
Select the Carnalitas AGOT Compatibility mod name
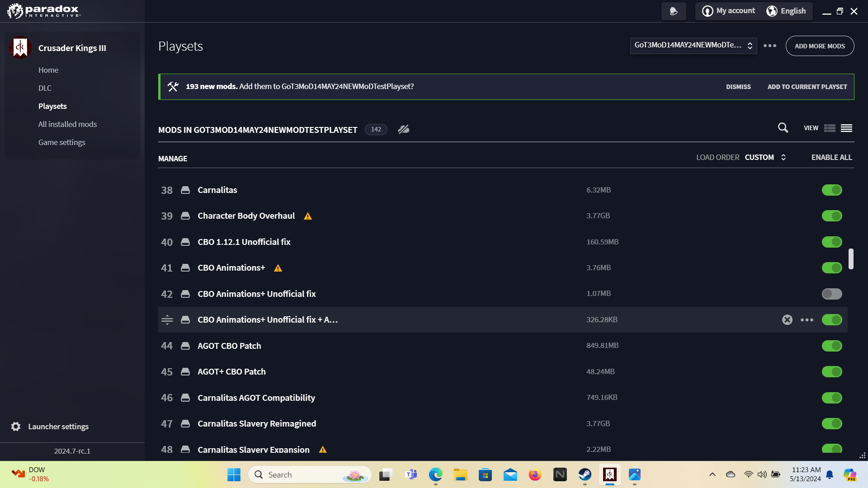pyautogui.click(x=256, y=398)
